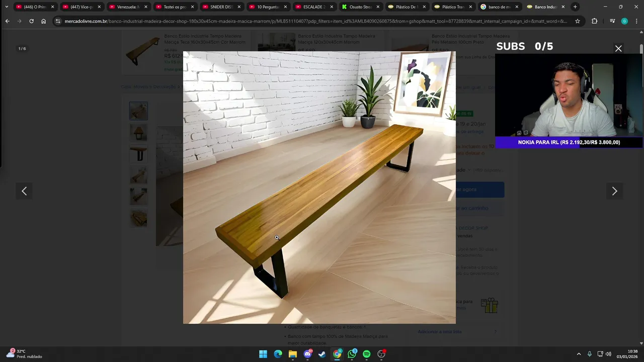The image size is (644, 362).
Task: Switch to the '10 Pergunta' tab
Action: pos(267,7)
